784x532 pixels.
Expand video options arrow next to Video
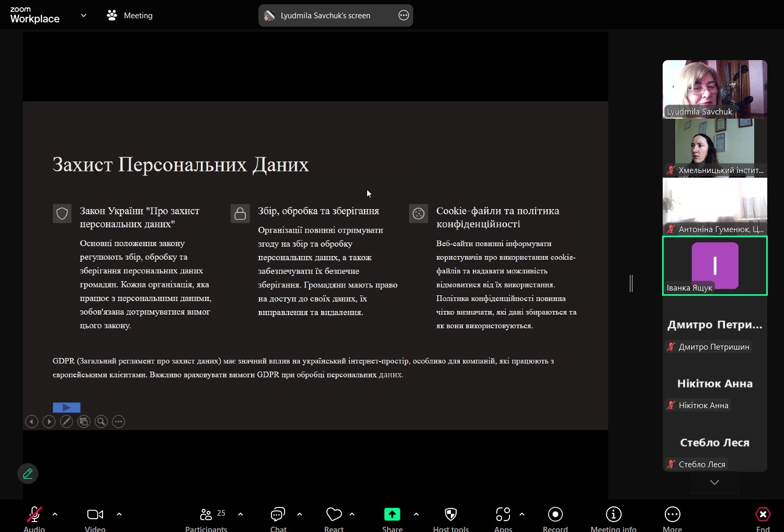(119, 514)
